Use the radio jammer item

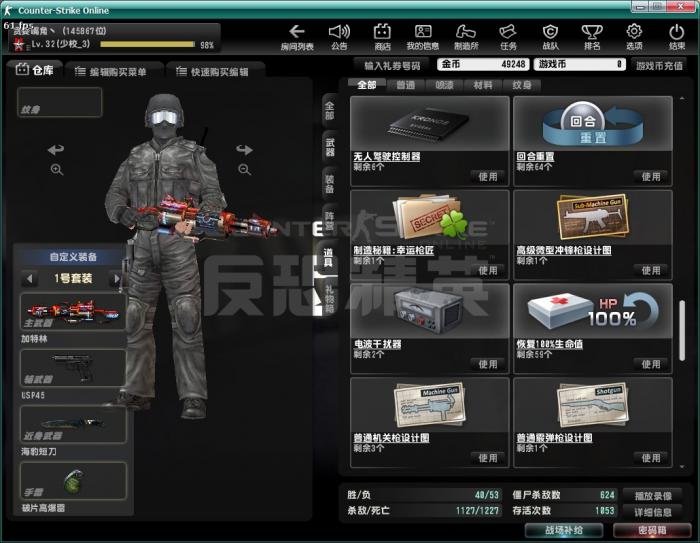coord(488,364)
